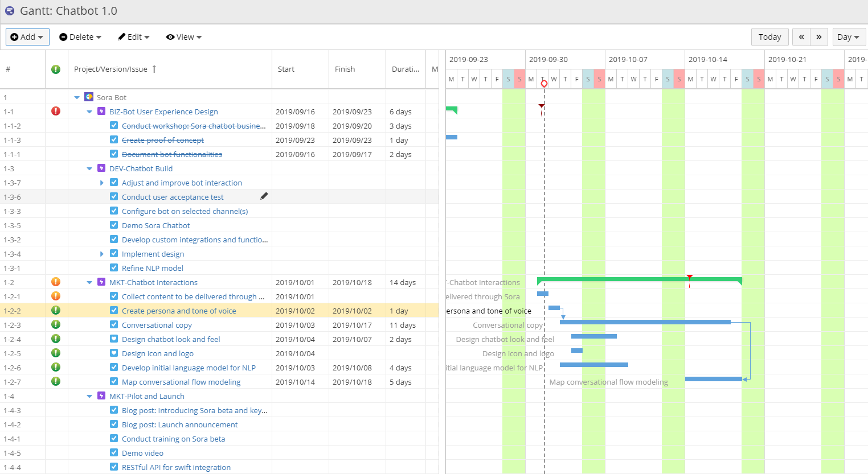Screen dimensions: 868x474
Task: Click the pencil edit icon on Conduct user acceptance test
Action: point(264,195)
